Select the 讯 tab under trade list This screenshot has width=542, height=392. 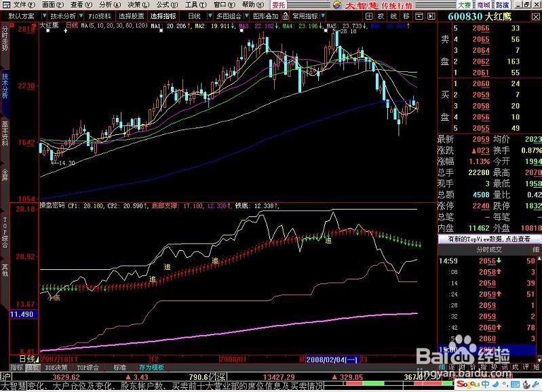(x=505, y=367)
